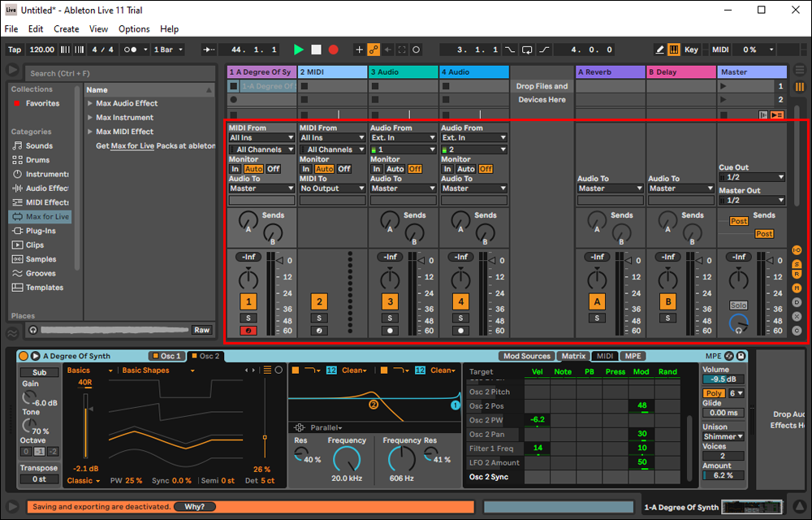Screen dimensions: 812x520
Task: Expand the Max Audio Effect folder
Action: click(90, 104)
